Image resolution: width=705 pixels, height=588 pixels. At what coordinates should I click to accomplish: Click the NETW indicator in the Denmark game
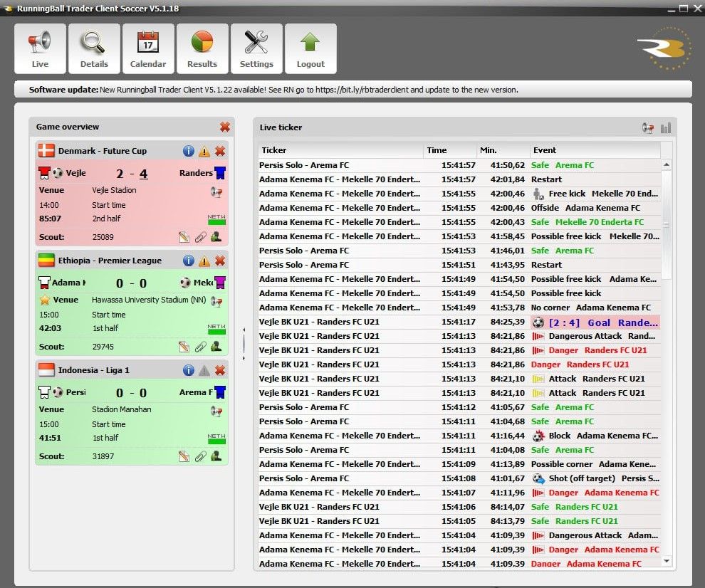pyautogui.click(x=216, y=219)
